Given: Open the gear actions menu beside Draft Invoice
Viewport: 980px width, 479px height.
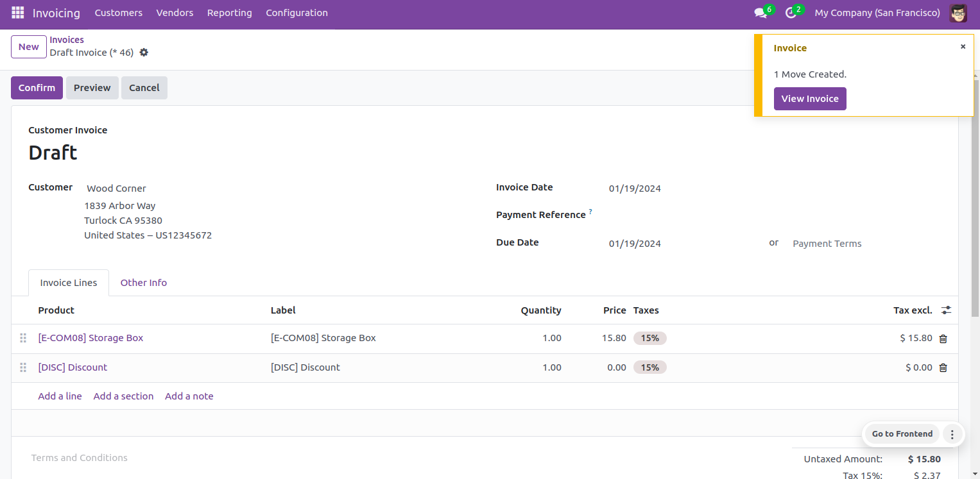Looking at the screenshot, I should click(x=144, y=53).
